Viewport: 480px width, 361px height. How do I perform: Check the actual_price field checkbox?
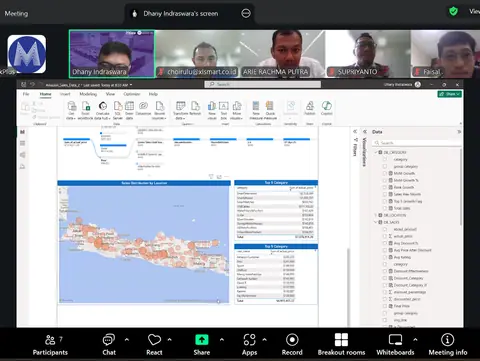(x=385, y=236)
